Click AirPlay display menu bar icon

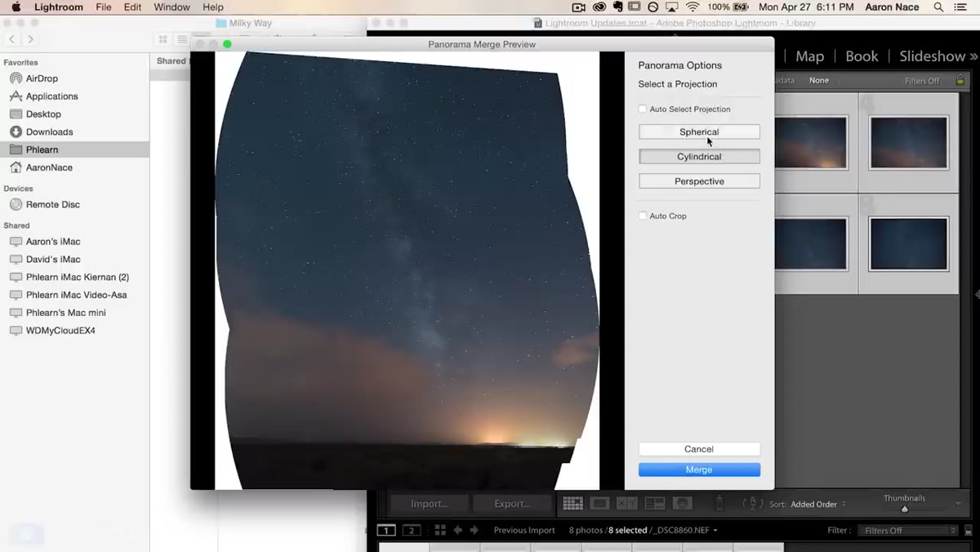(x=672, y=7)
